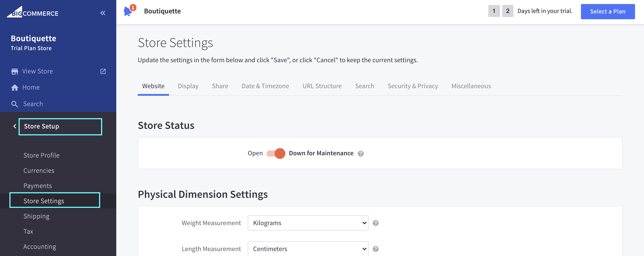644x256 pixels.
Task: Collapse Store Setup menu with back chevron
Action: (x=15, y=126)
